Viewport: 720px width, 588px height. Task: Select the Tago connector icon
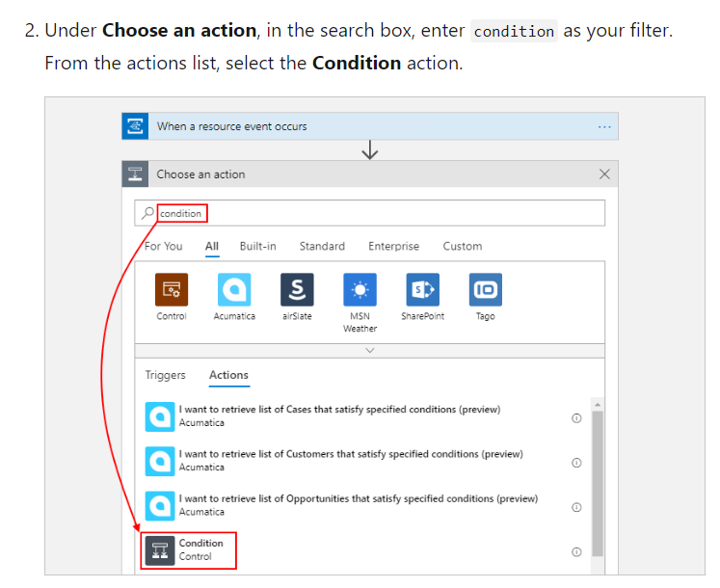pos(486,290)
